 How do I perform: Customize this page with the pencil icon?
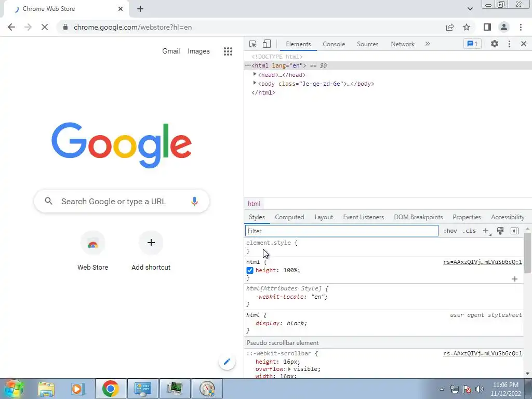[x=227, y=362]
